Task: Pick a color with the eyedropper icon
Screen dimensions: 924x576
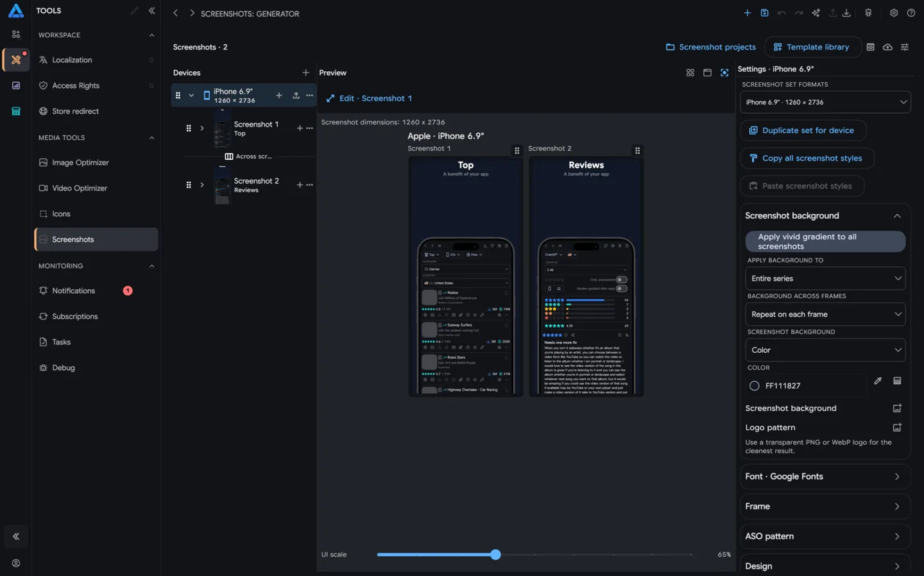Action: pos(878,381)
